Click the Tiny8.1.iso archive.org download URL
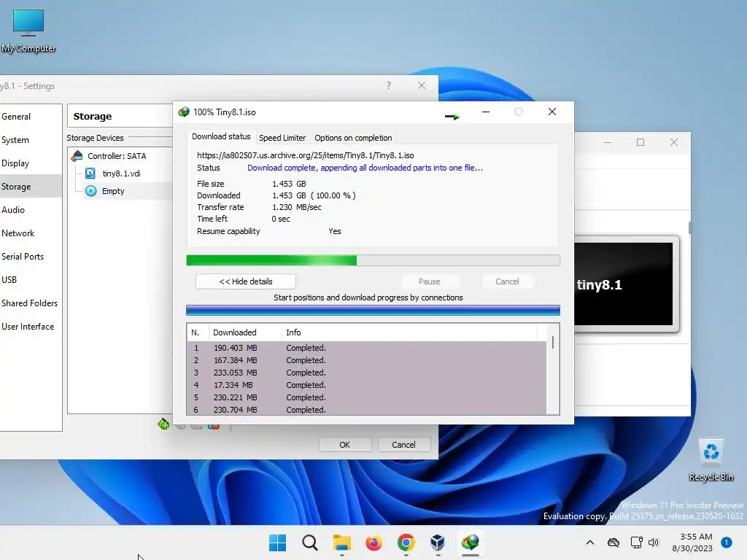 click(x=306, y=155)
